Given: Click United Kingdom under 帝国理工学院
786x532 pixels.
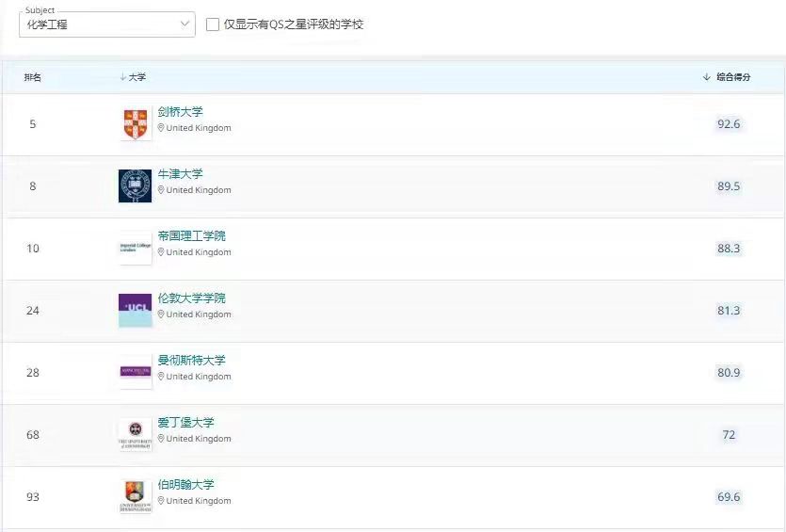Looking at the screenshot, I should coord(199,252).
